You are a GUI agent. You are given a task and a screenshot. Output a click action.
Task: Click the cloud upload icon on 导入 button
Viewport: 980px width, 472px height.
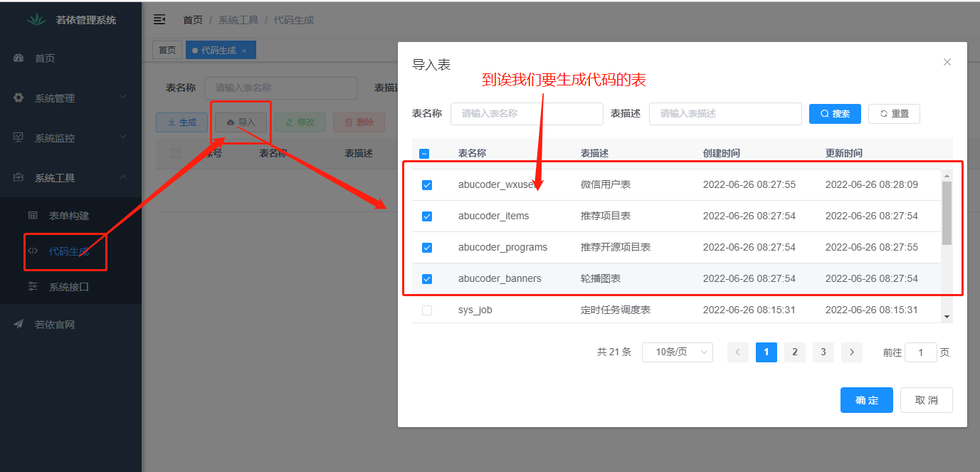231,122
